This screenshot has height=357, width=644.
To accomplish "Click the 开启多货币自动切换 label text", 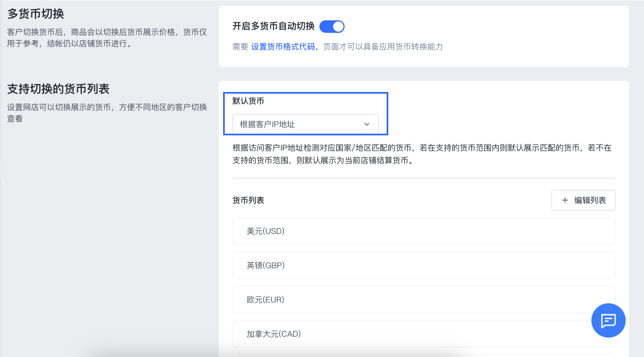I will [273, 26].
